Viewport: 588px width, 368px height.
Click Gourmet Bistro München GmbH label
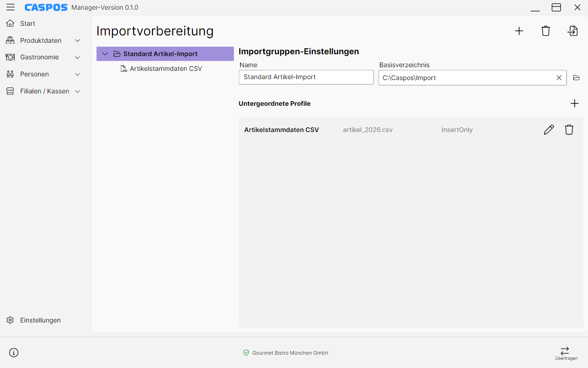(x=290, y=353)
